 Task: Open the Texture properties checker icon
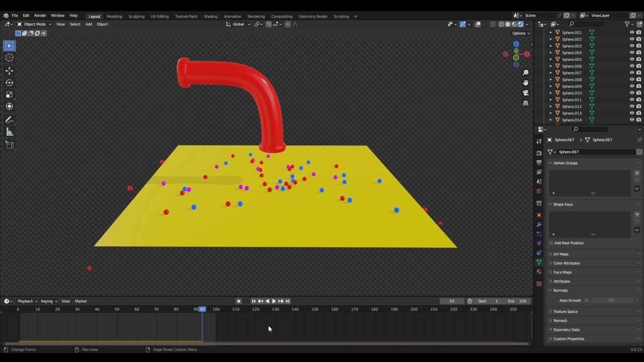(x=539, y=284)
